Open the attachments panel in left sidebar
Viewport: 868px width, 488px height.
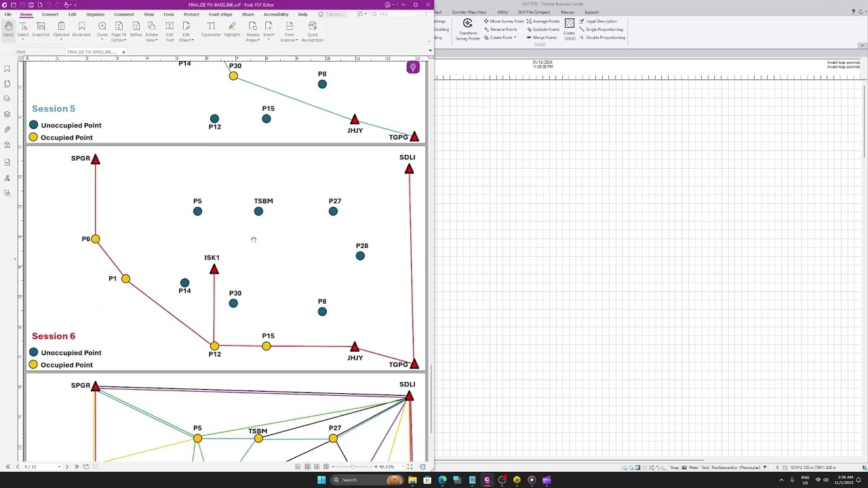coord(7,129)
